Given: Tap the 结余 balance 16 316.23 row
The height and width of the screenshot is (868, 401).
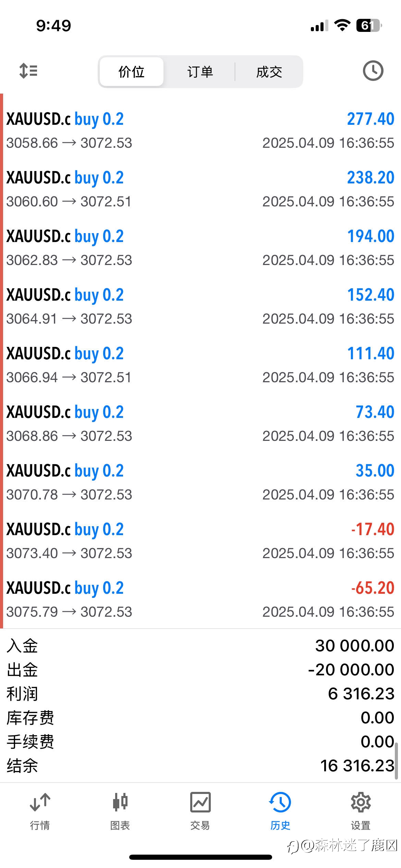Looking at the screenshot, I should click(x=200, y=765).
